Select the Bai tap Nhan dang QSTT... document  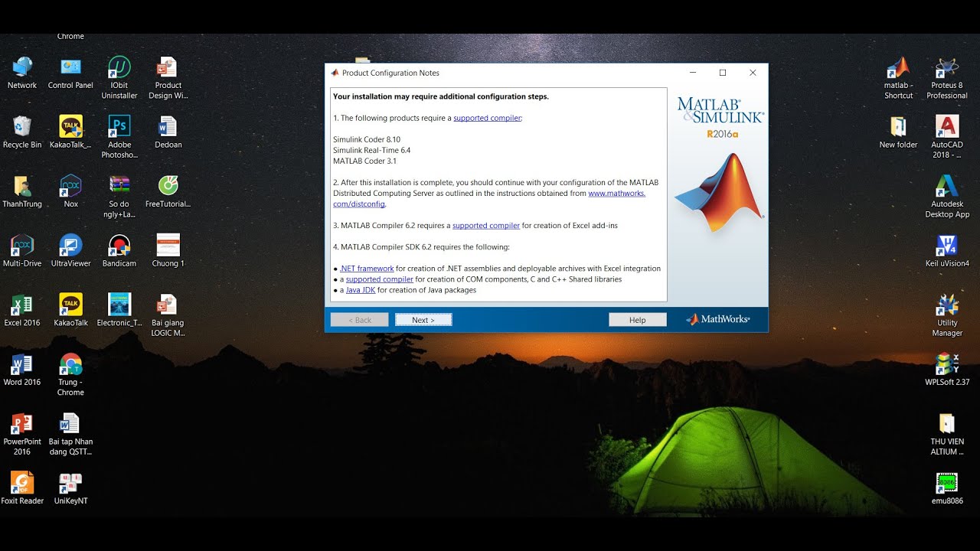click(70, 434)
